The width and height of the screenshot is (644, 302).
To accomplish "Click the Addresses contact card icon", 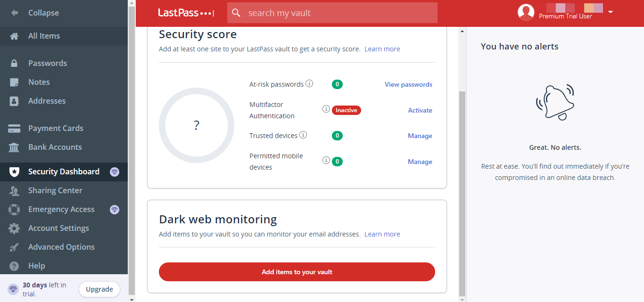I will 14,101.
